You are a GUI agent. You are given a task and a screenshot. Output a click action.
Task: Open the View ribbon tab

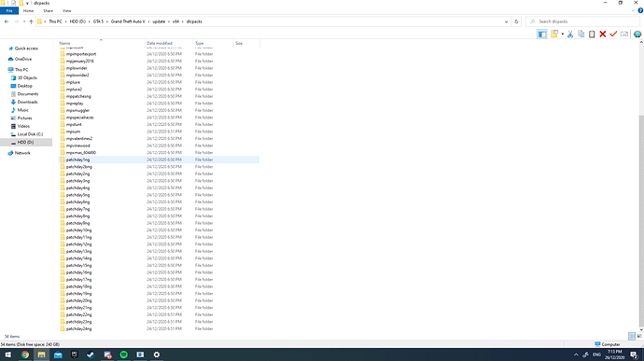tap(66, 10)
